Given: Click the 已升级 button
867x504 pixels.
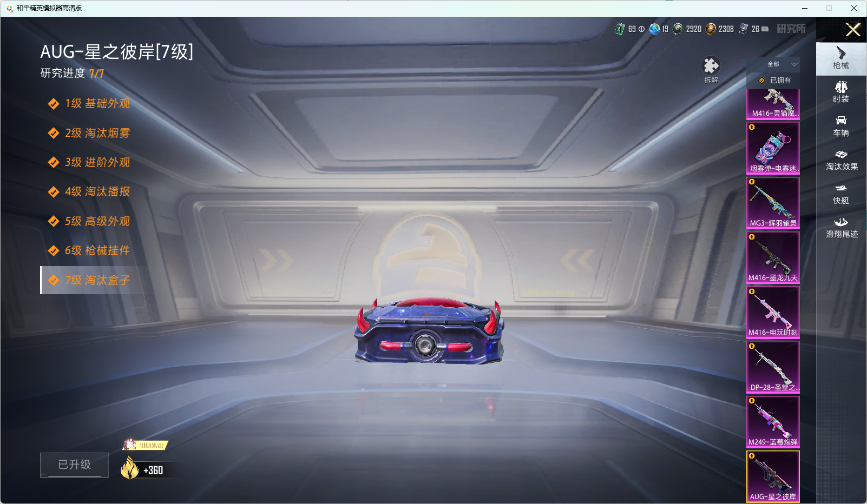Looking at the screenshot, I should pyautogui.click(x=75, y=465).
